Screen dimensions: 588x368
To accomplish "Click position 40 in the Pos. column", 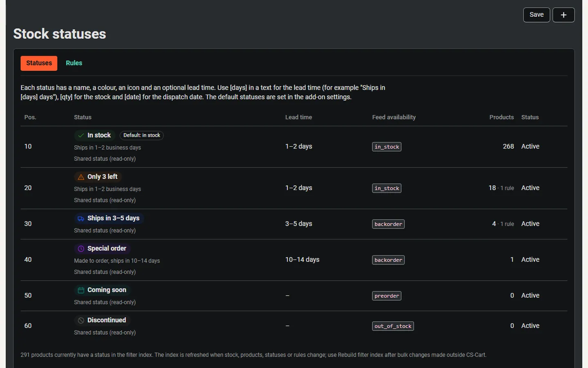I will tap(28, 260).
